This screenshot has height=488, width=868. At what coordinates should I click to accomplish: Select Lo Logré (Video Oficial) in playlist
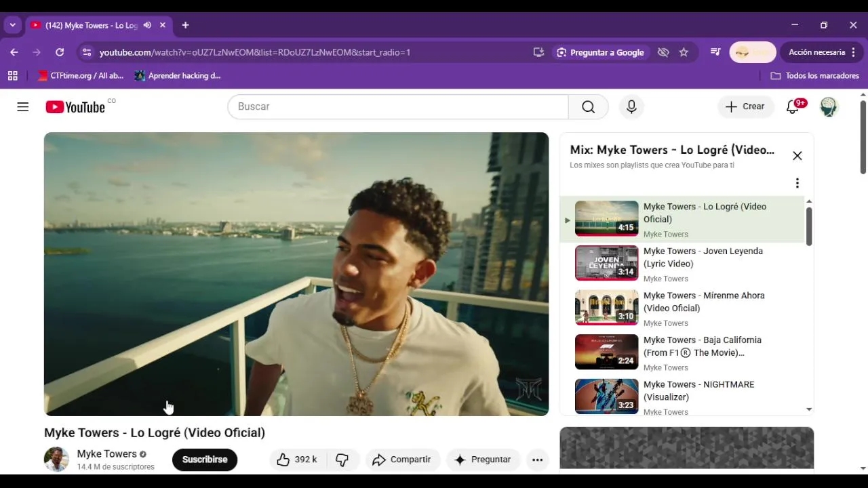tap(682, 220)
